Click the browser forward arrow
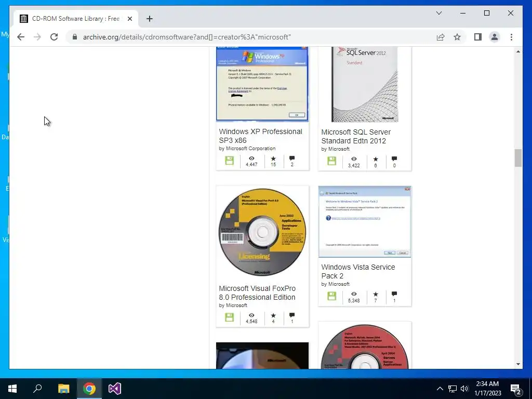Image resolution: width=532 pixels, height=399 pixels. (37, 37)
